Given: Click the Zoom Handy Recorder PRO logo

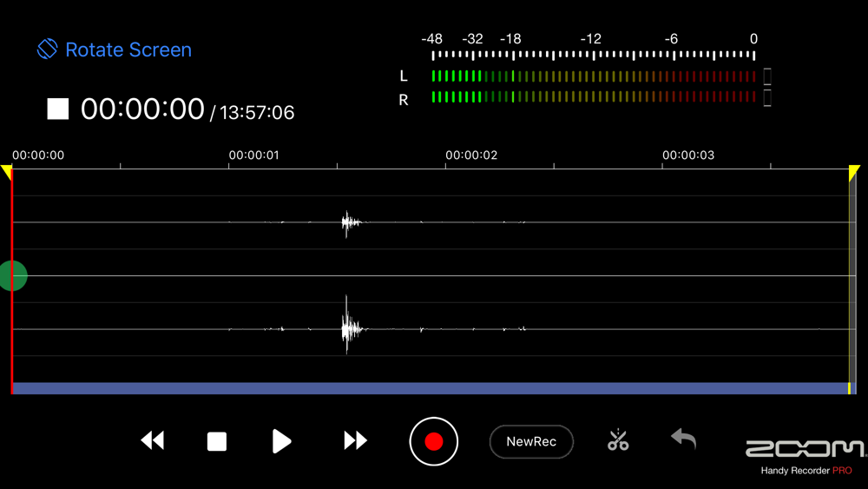Looking at the screenshot, I should coord(806,458).
